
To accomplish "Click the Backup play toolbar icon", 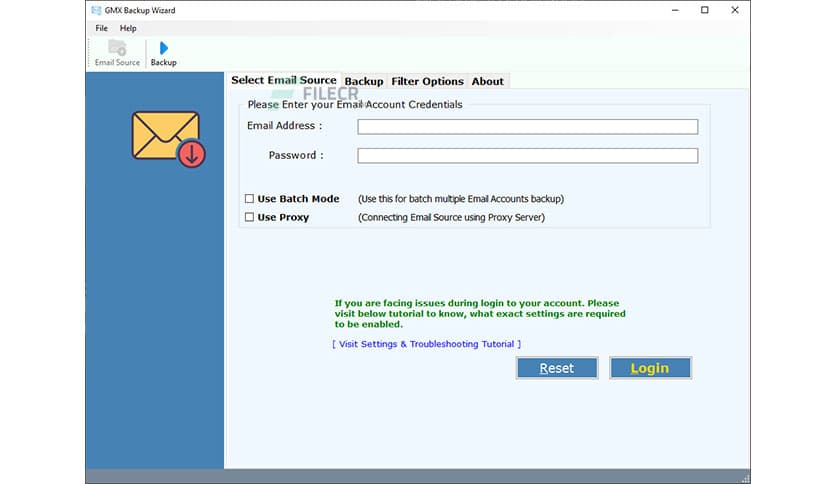I will click(x=164, y=54).
